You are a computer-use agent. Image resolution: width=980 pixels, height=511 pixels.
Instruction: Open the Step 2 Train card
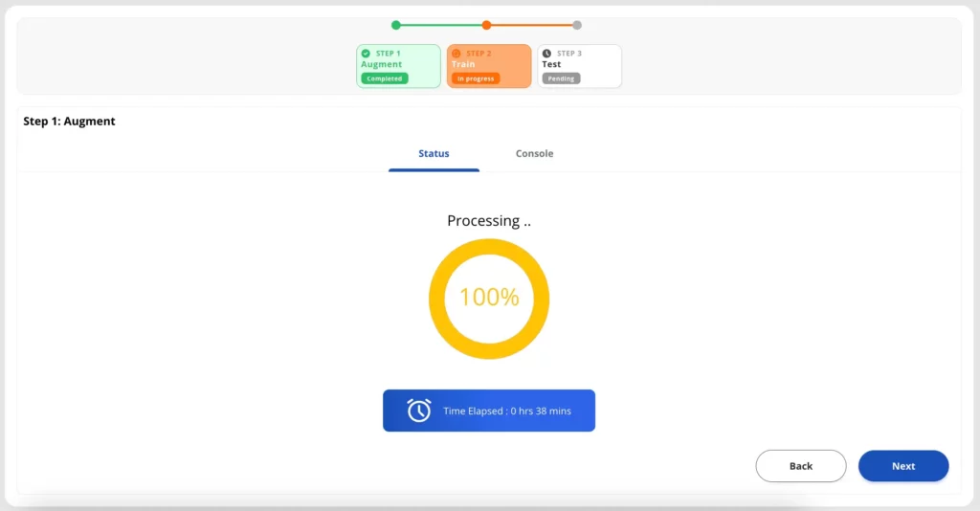click(488, 66)
